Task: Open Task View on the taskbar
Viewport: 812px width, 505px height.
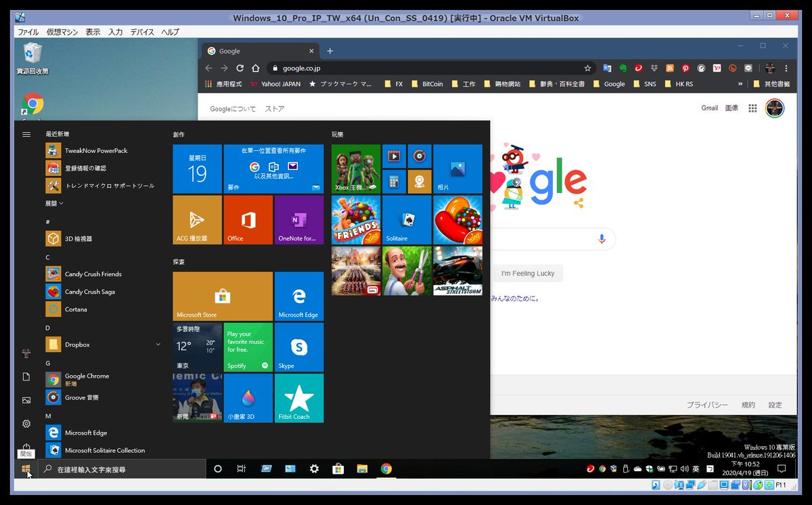Action: [x=241, y=468]
